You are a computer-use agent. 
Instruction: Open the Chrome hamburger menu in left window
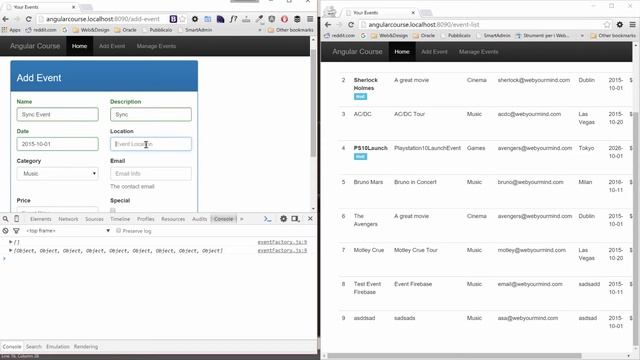[310, 19]
